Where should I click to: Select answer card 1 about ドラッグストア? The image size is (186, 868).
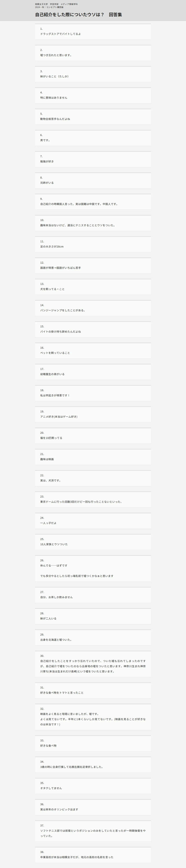coord(93,32)
